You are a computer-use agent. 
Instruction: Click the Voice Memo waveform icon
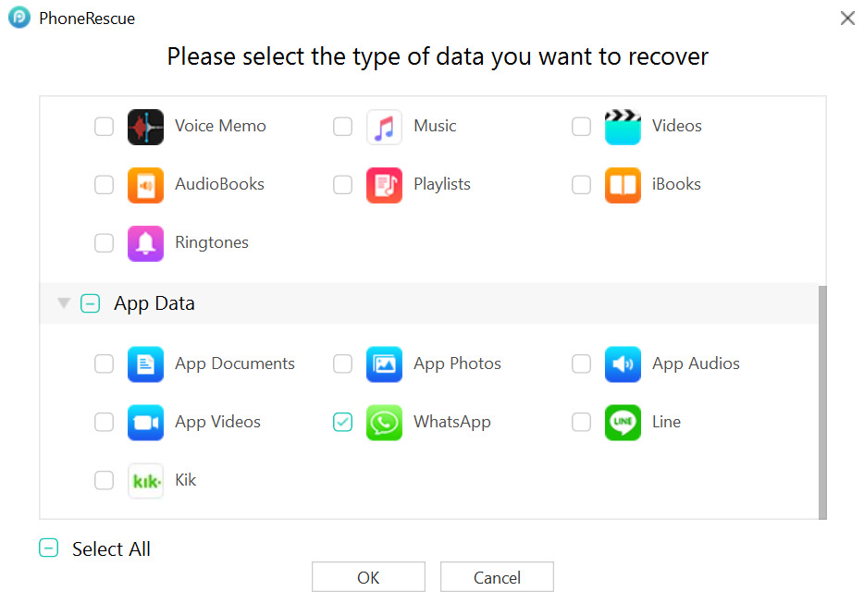pos(145,127)
